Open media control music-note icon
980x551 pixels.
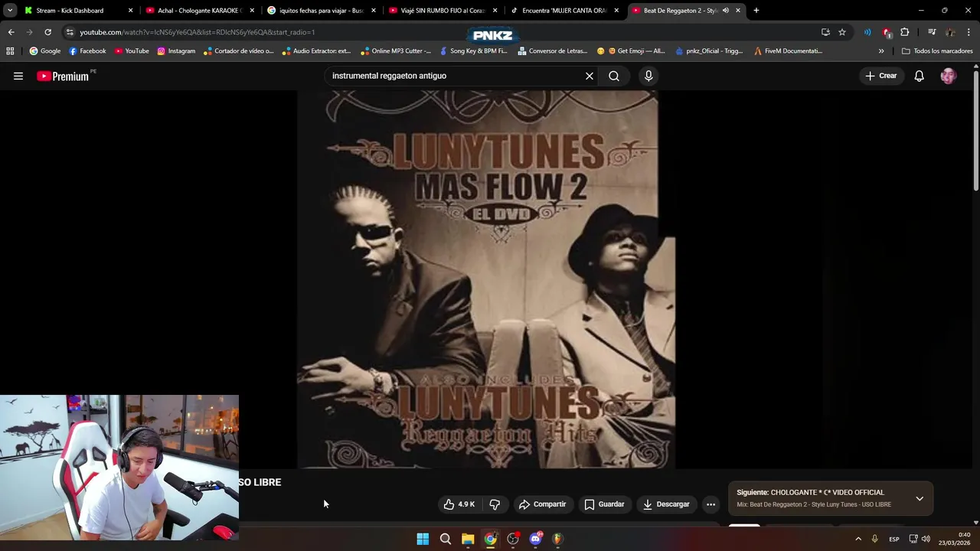click(932, 32)
